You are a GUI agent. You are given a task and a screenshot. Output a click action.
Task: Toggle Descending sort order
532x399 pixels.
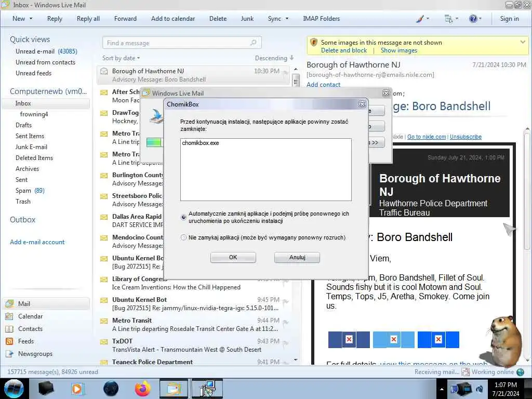(274, 58)
